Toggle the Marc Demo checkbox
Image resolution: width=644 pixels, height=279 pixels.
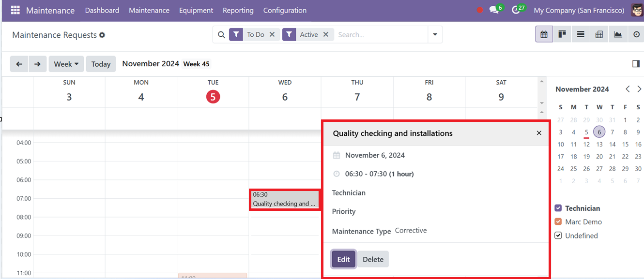(x=558, y=221)
